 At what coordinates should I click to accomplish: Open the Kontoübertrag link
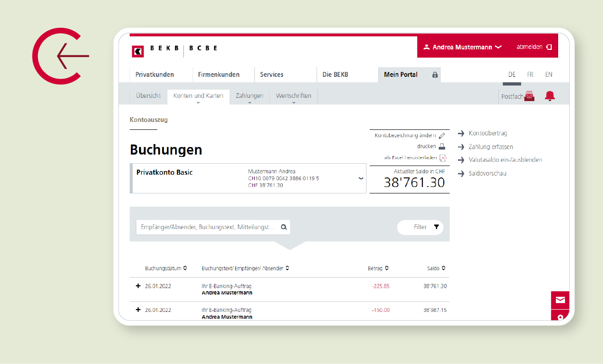(488, 134)
